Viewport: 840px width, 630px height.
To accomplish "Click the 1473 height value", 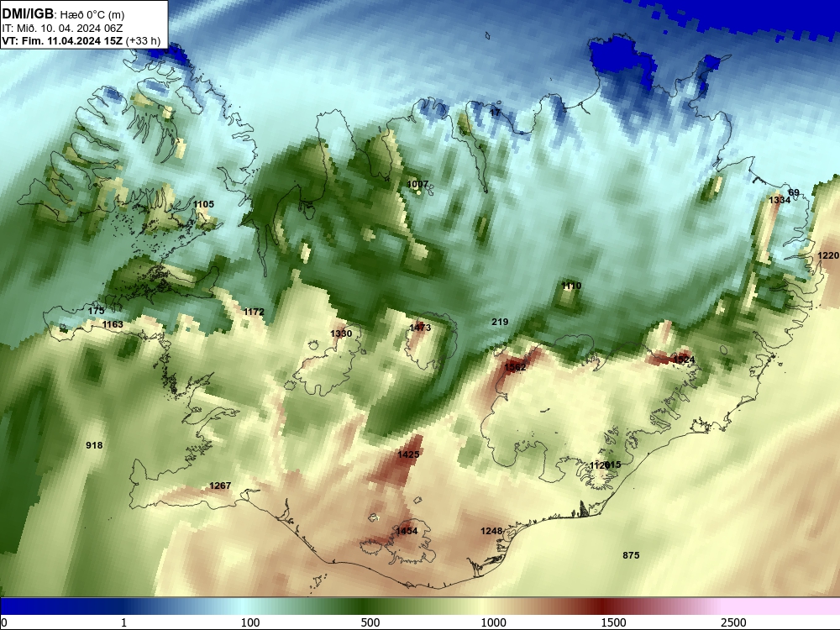I will [420, 328].
